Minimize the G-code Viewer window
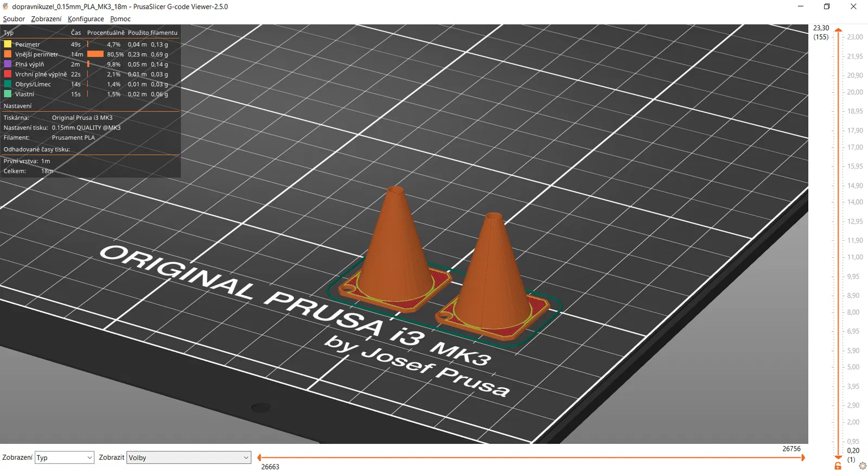 [800, 7]
